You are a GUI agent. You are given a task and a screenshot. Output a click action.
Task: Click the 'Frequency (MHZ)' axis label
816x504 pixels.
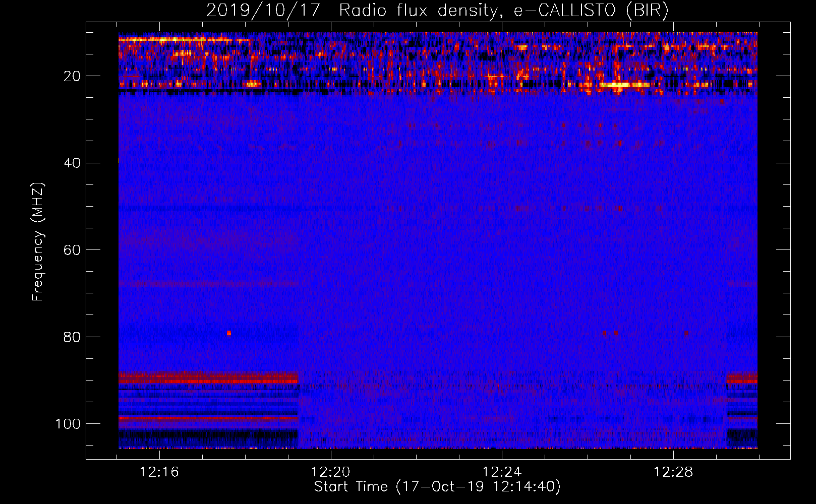[38, 242]
